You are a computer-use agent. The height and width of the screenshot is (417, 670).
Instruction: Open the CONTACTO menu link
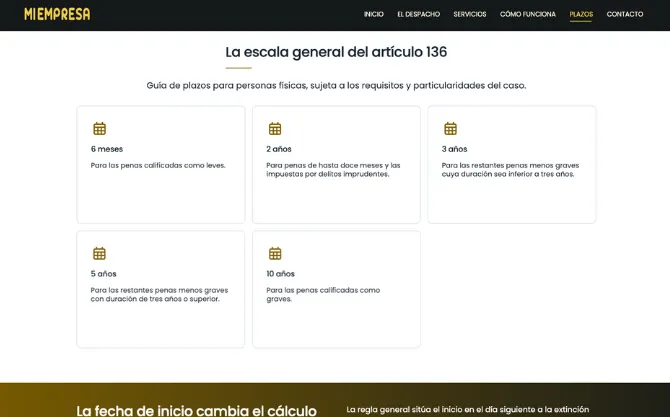(625, 14)
